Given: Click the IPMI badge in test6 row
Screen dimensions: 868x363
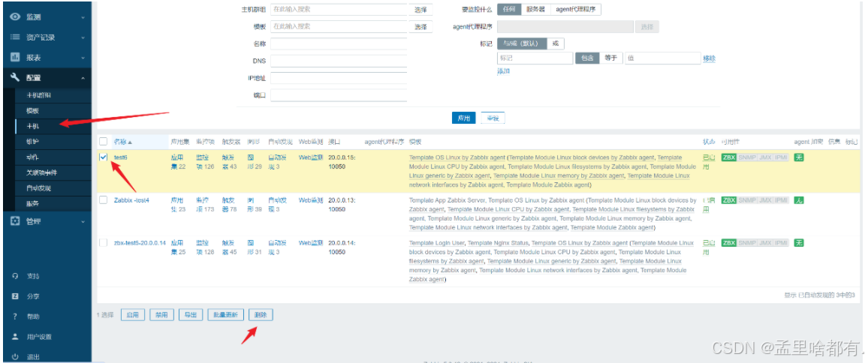Looking at the screenshot, I should tap(781, 157).
